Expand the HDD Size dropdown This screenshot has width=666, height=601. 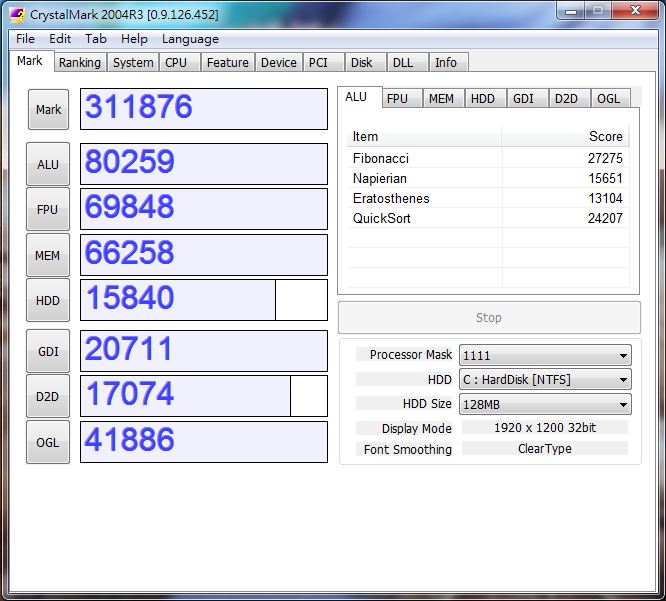click(x=545, y=404)
